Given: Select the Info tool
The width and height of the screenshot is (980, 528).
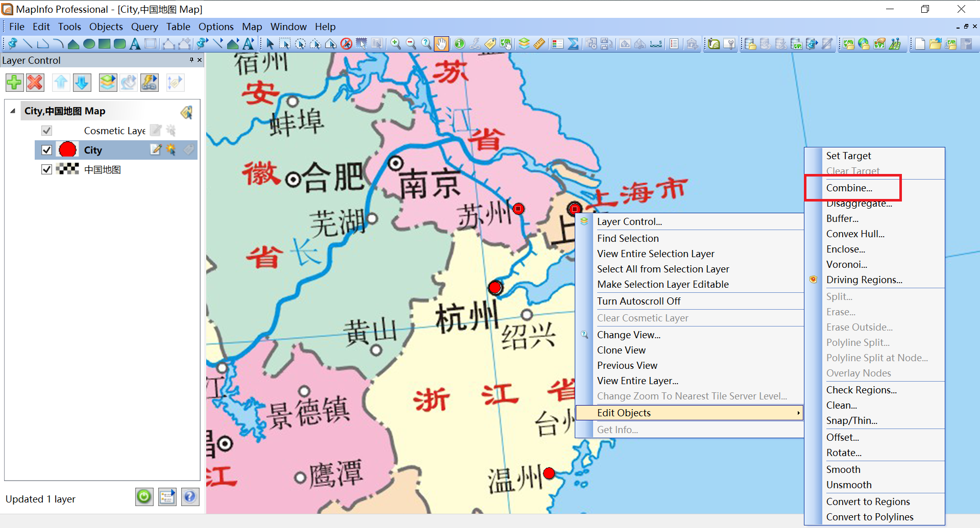Looking at the screenshot, I should (459, 43).
